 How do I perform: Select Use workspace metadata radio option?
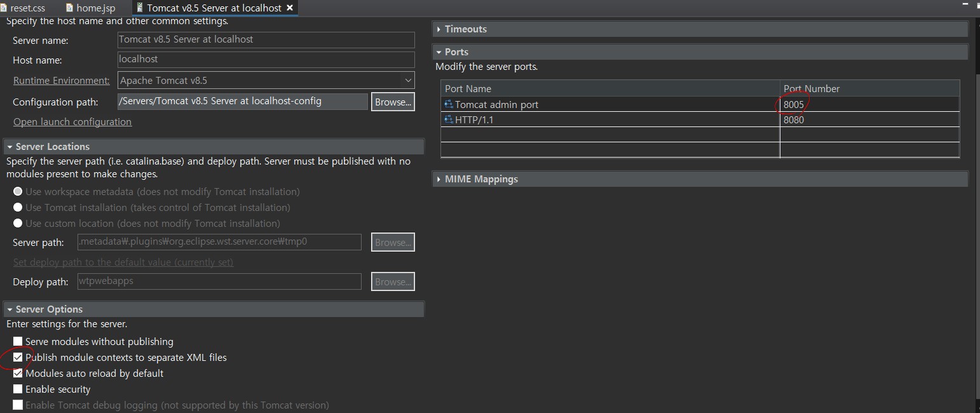point(18,191)
